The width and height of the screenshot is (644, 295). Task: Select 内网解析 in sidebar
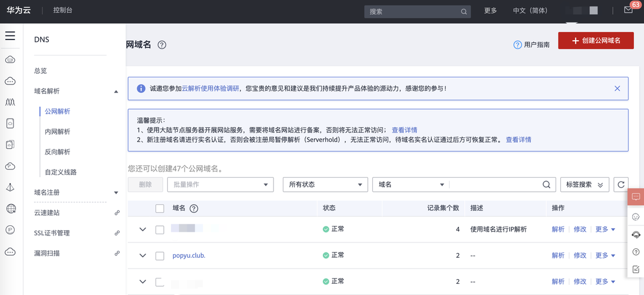click(x=58, y=132)
